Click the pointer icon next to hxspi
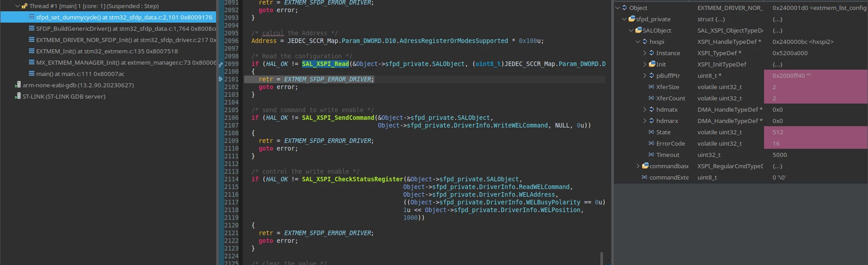 pos(645,41)
